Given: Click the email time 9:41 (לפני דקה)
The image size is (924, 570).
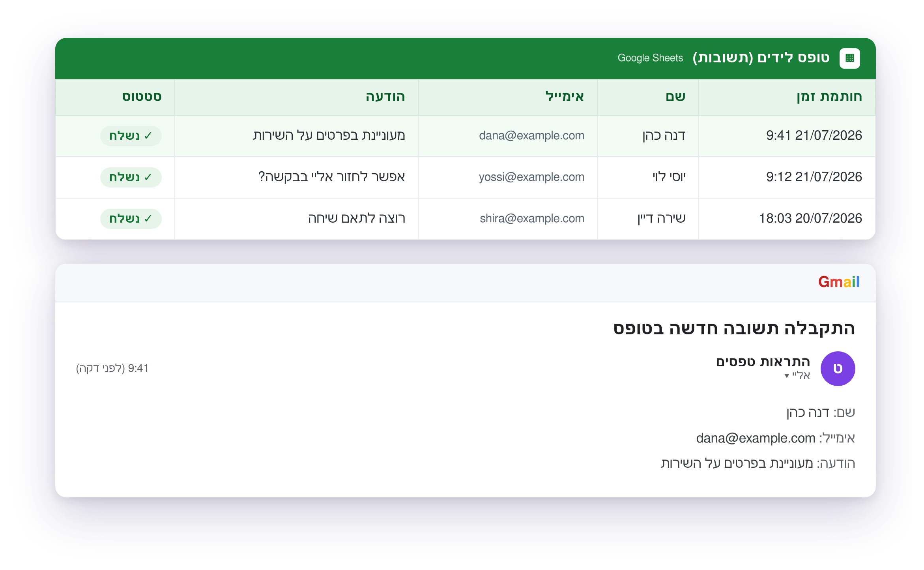Looking at the screenshot, I should (x=112, y=368).
